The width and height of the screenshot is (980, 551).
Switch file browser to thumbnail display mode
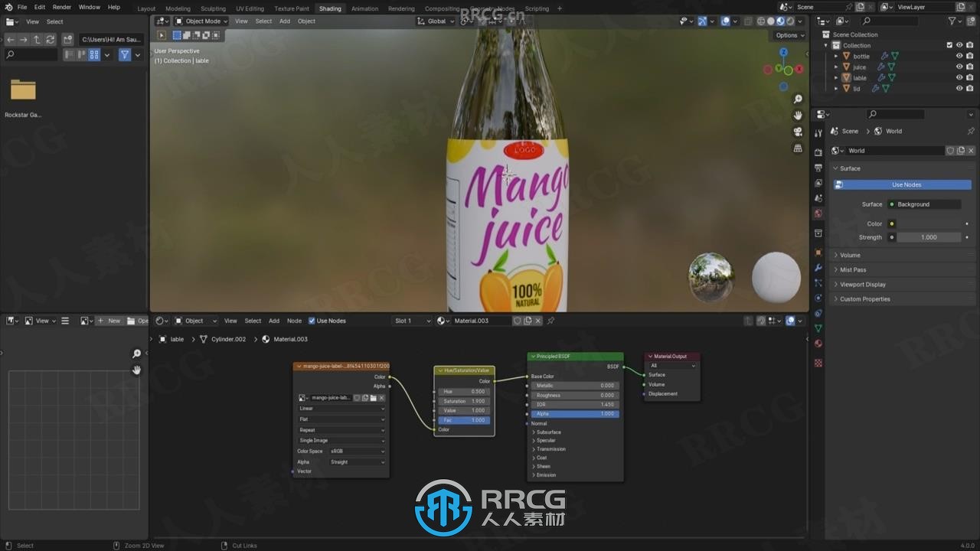click(94, 55)
